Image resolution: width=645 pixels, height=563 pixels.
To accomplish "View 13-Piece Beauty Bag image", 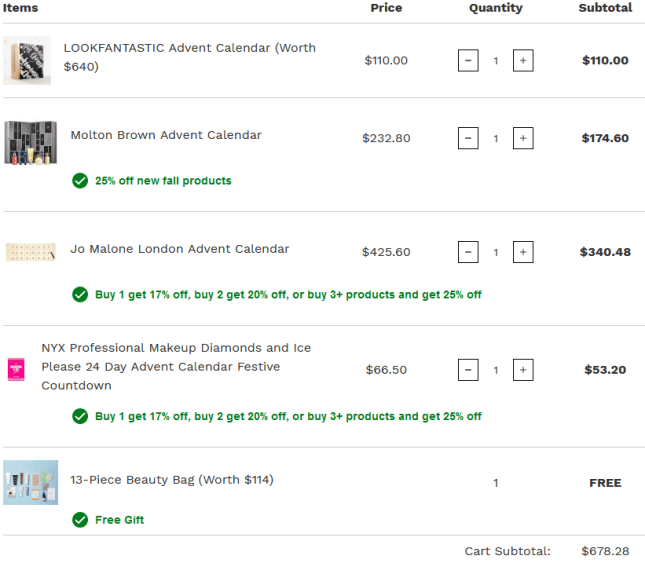I will tap(30, 482).
